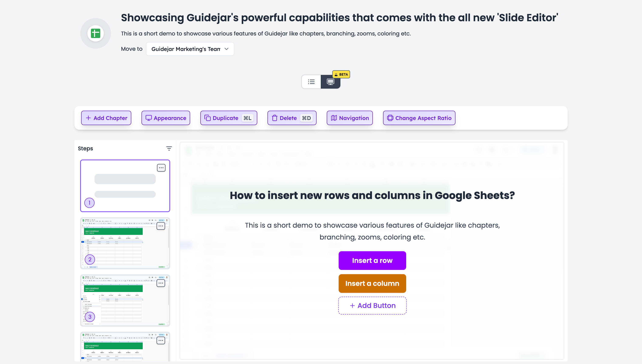Click the Steps filter icon
The width and height of the screenshot is (642, 364).
click(x=169, y=148)
